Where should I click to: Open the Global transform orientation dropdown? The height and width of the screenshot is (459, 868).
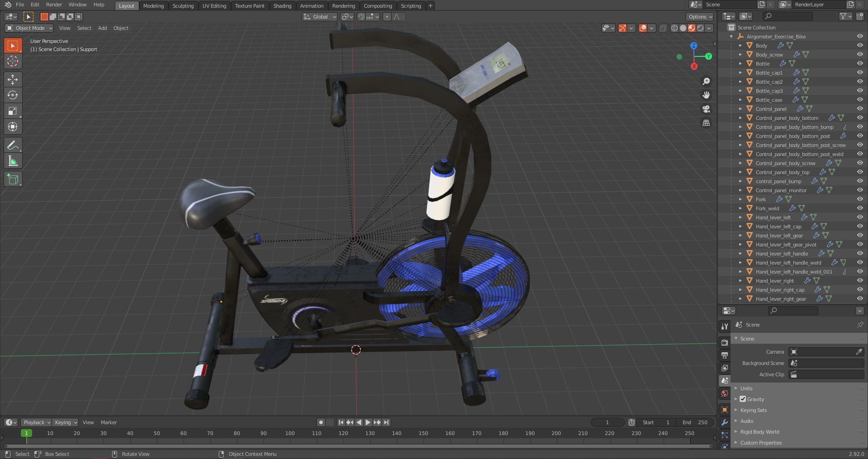(320, 17)
